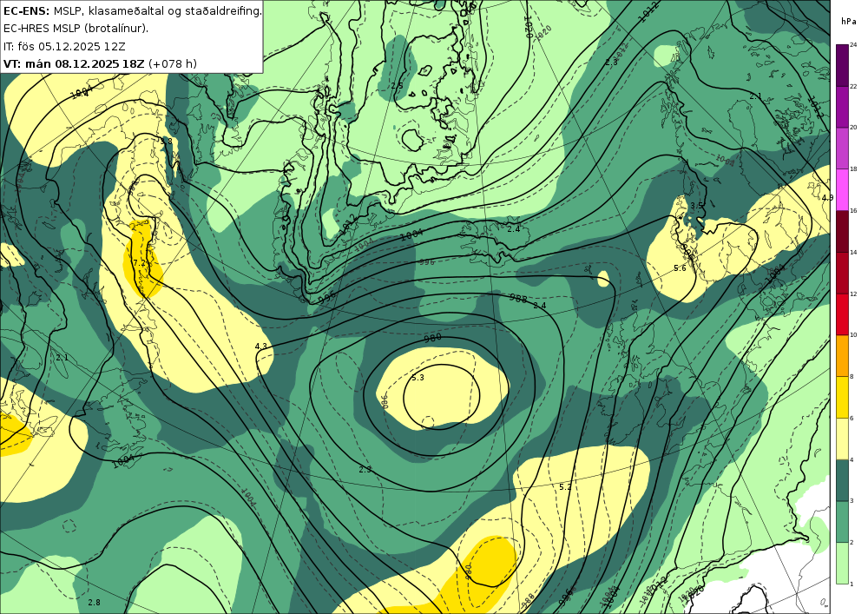Pick the medium green 2–3 hPa legend swatch
This screenshot has height=614, width=868.
coord(841,522)
